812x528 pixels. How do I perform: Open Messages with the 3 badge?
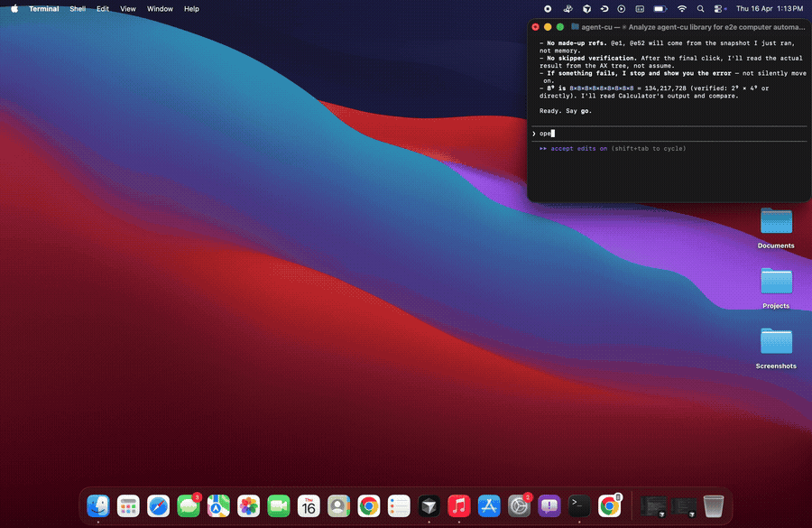point(188,505)
